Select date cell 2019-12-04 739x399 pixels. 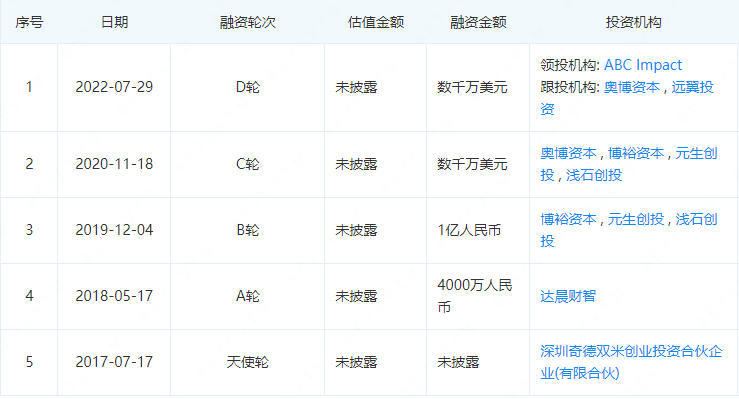click(x=114, y=230)
